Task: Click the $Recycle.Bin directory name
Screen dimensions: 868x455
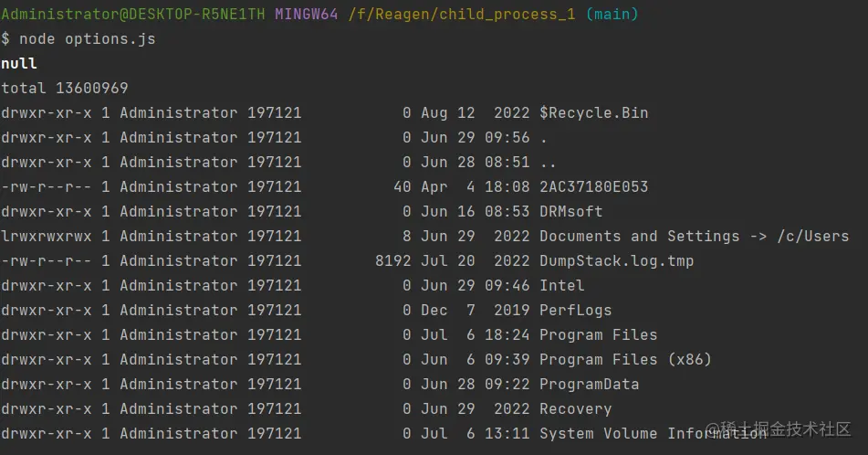Action: [x=593, y=113]
